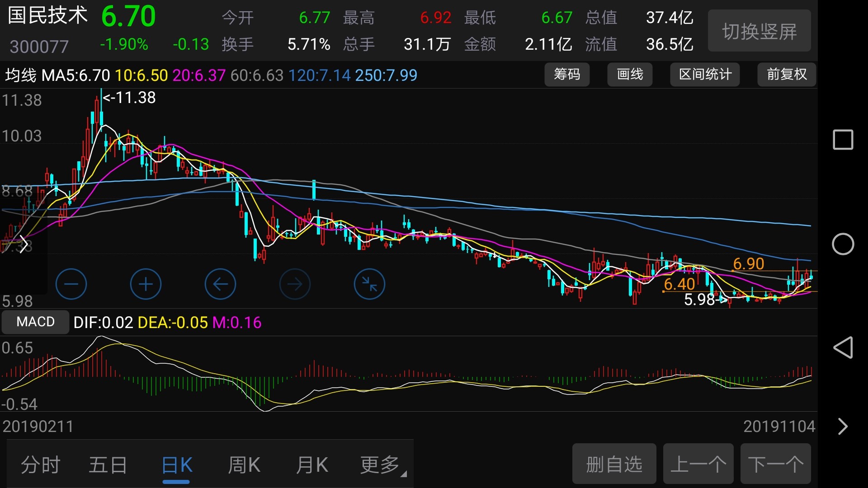This screenshot has height=488, width=868.
Task: Tap the 切换竖屏 portrait mode button
Action: (x=759, y=31)
